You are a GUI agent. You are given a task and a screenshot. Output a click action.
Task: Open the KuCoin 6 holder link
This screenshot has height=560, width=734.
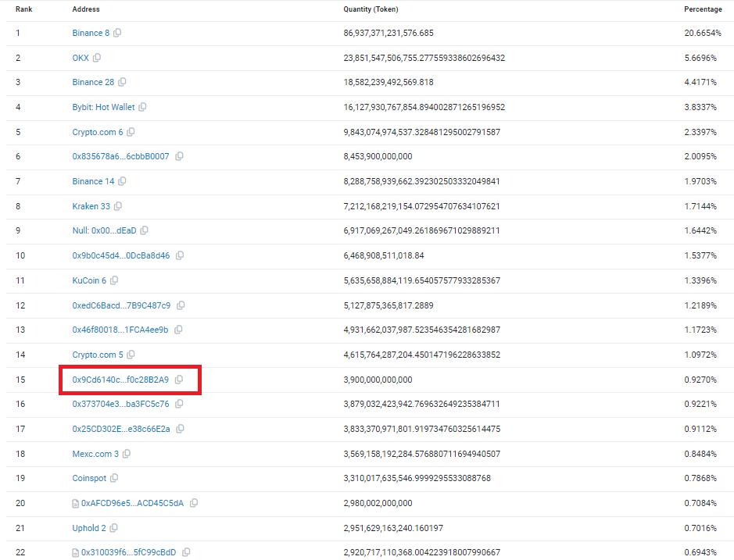click(x=89, y=280)
